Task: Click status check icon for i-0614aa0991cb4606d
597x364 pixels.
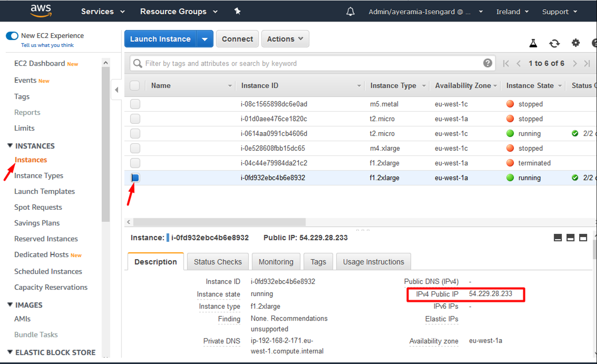Action: tap(575, 134)
